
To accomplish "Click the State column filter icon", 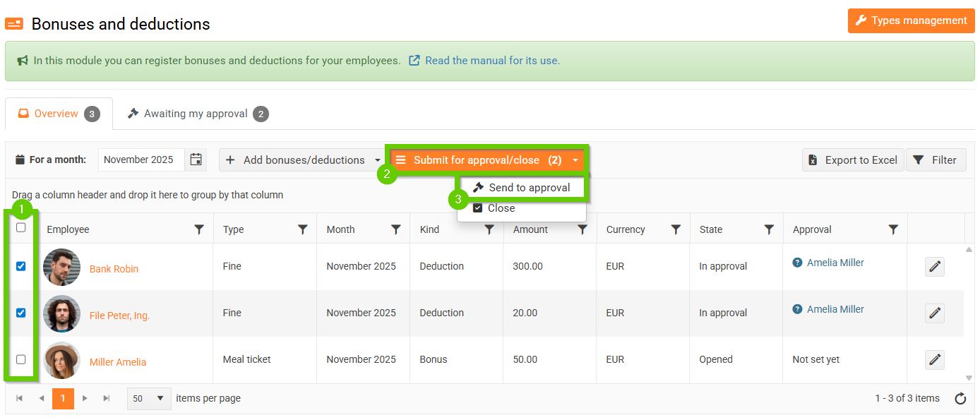I will point(769,229).
